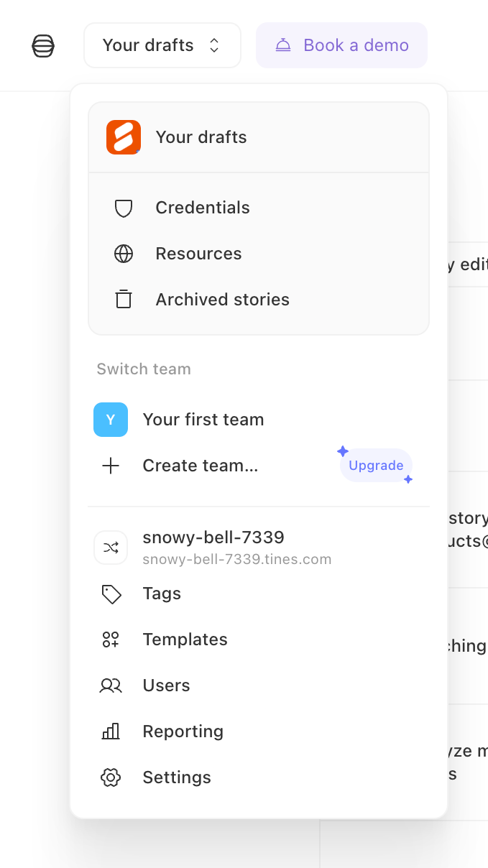Screen dimensions: 488x868
Task: Open Archived stories via trash icon
Action: [124, 300]
